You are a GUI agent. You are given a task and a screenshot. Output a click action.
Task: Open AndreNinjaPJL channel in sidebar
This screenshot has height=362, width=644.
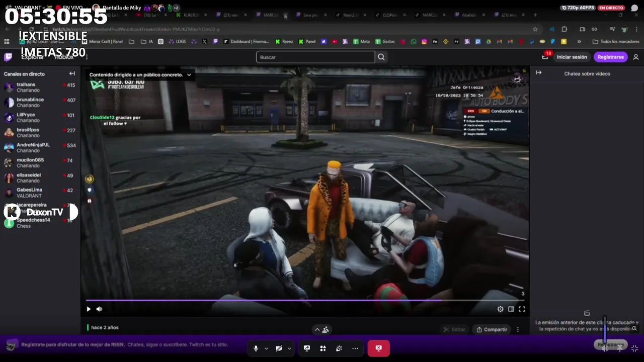click(40, 148)
